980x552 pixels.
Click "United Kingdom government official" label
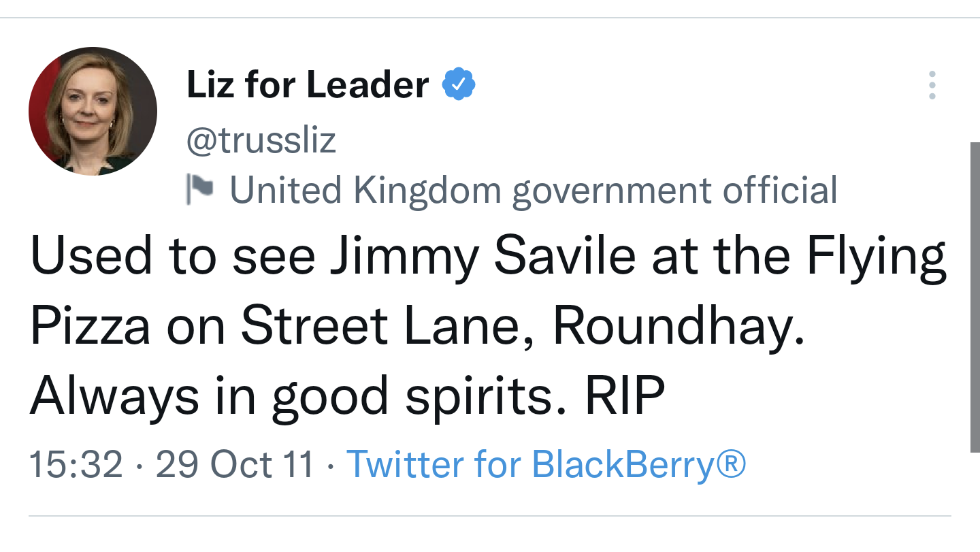(534, 190)
